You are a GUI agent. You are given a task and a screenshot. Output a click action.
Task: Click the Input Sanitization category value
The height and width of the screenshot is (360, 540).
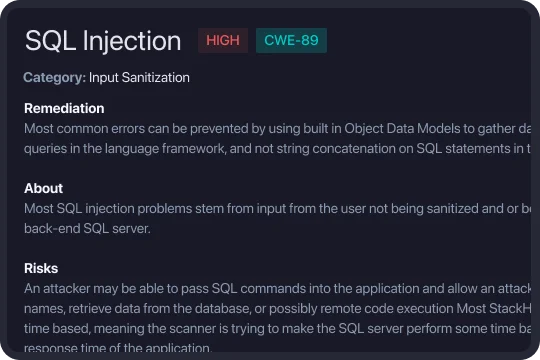[139, 78]
